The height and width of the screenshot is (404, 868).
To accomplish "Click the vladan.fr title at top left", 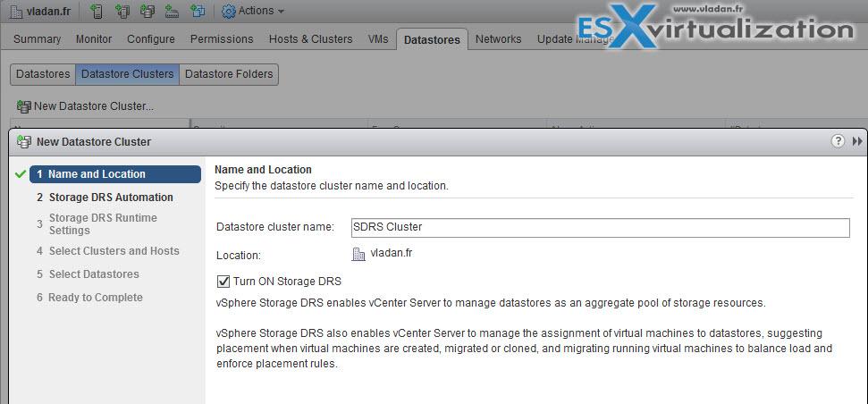I will 48,11.
